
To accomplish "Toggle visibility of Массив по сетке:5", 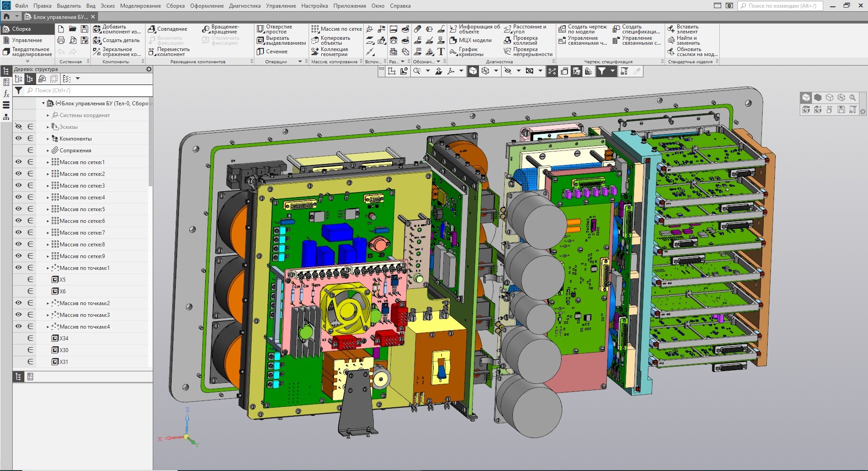I will 19,209.
